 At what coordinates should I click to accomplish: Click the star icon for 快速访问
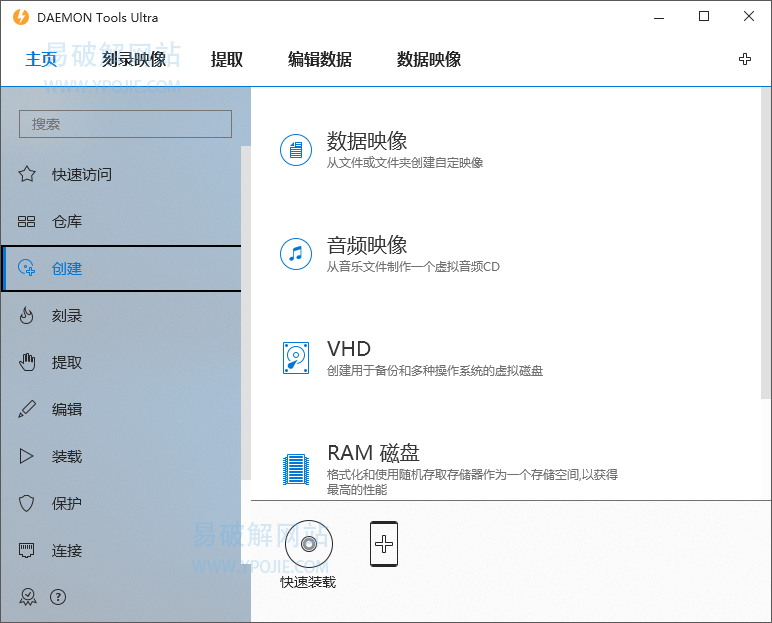pos(27,174)
